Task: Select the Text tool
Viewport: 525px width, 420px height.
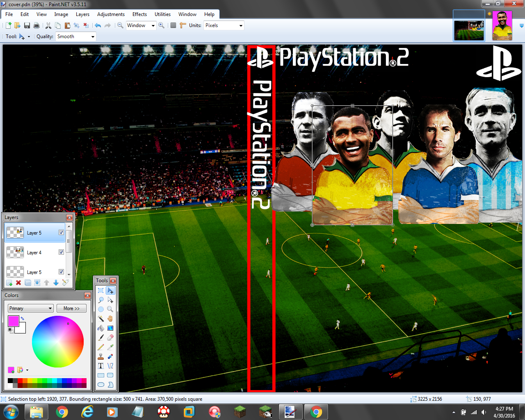Action: coord(100,365)
